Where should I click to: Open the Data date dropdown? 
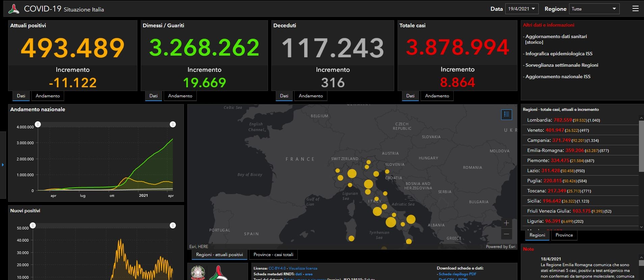point(522,9)
